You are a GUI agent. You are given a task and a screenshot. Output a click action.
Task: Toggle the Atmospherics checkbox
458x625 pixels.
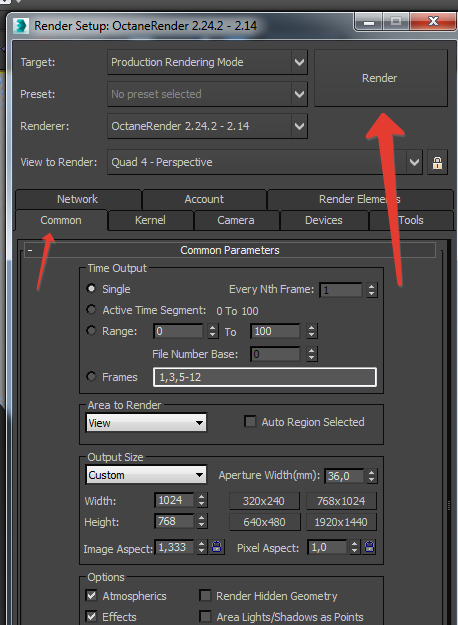tap(92, 596)
